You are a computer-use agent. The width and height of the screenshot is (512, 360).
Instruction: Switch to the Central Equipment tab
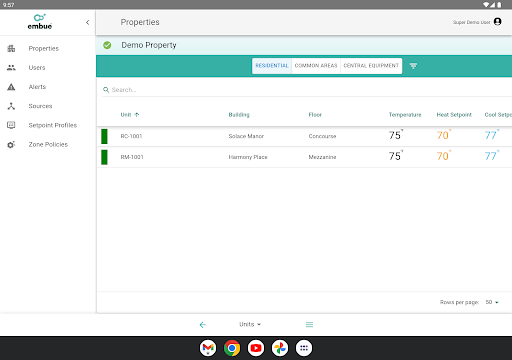(x=371, y=66)
